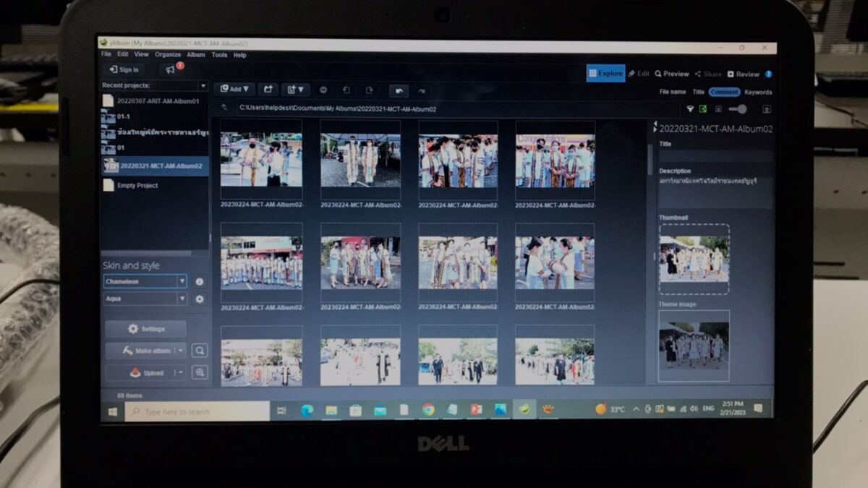Rotate selected image left
The width and height of the screenshot is (868, 488).
(x=346, y=90)
